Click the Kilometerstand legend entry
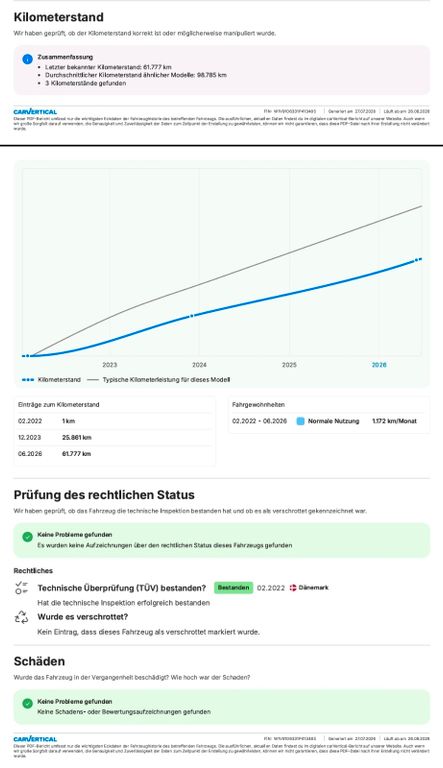 51,380
